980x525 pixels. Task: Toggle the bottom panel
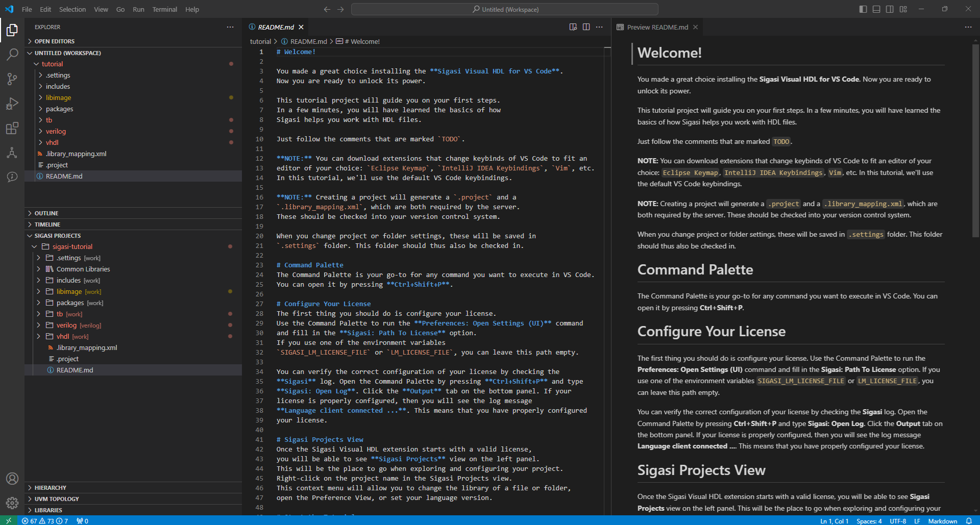coord(876,9)
